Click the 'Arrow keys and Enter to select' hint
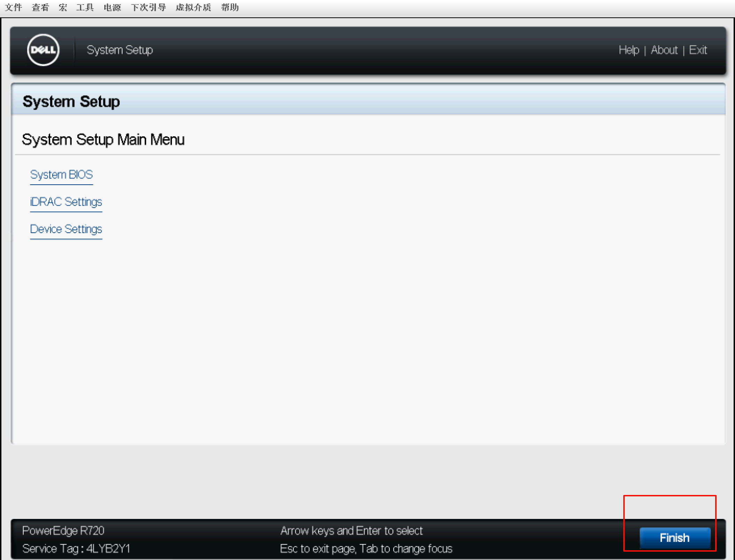Viewport: 735px width, 560px height. click(x=351, y=530)
